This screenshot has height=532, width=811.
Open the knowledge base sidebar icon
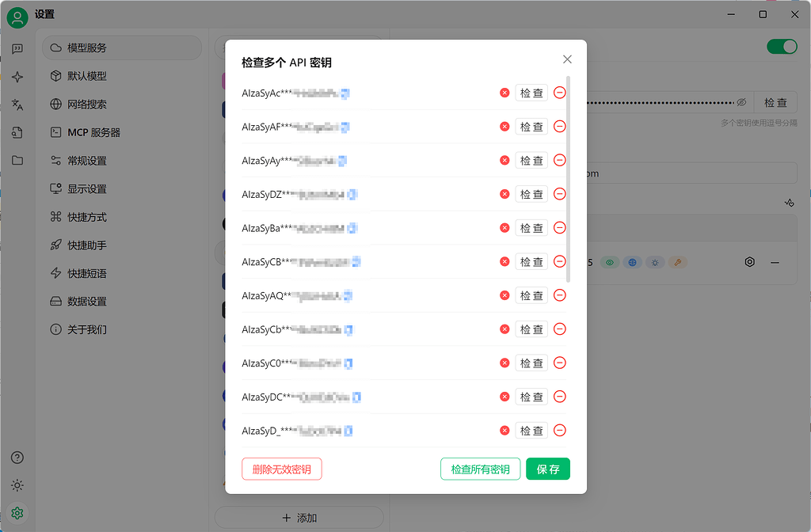(17, 132)
